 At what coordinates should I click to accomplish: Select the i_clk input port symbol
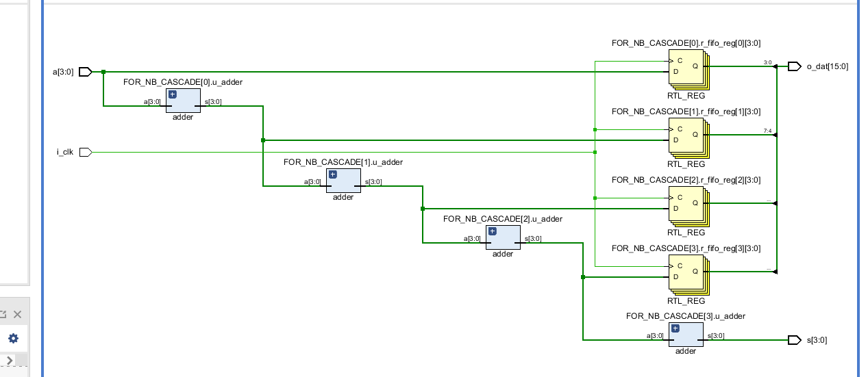coord(86,152)
